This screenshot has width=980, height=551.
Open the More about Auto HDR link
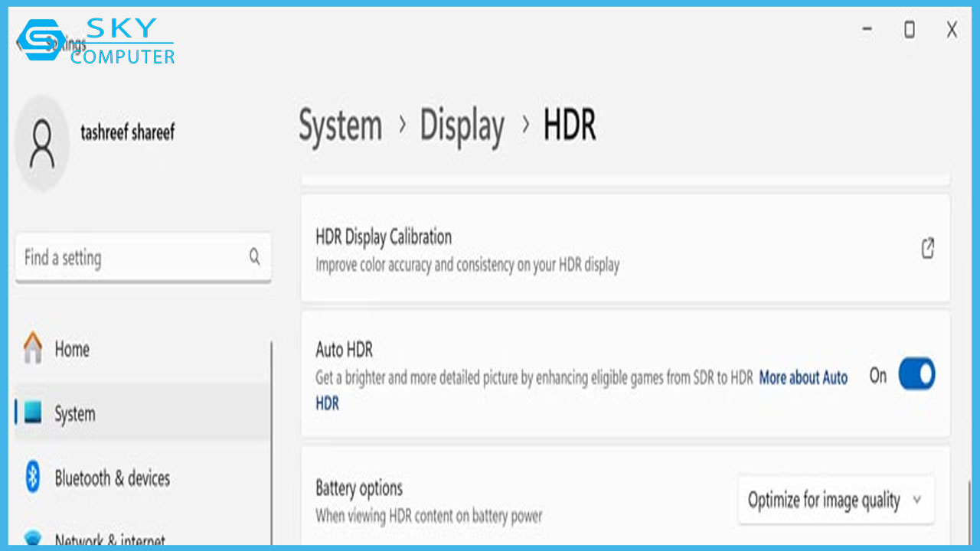click(802, 377)
